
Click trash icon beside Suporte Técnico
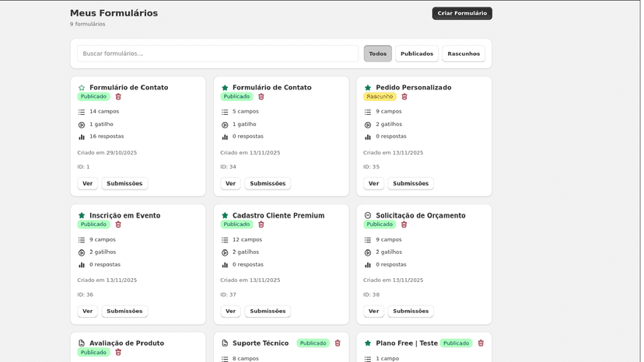coord(338,343)
